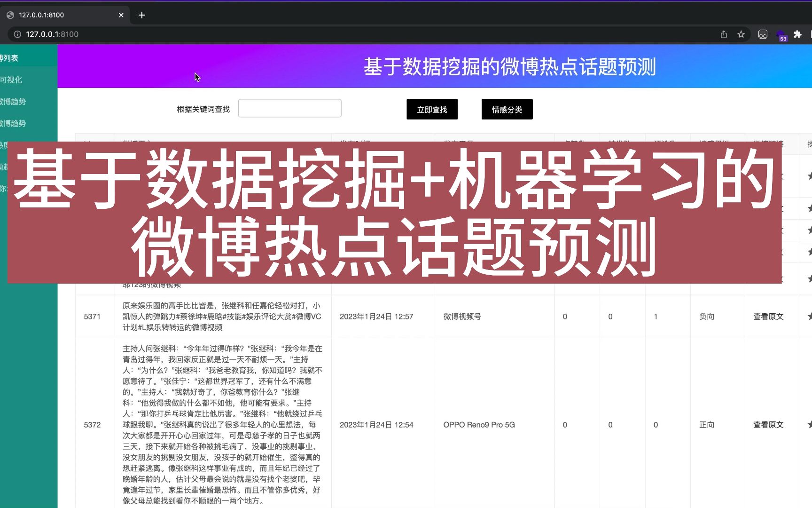Open the Extensions puzzle-piece menu
Viewport: 812px width, 508px height.
click(x=797, y=34)
